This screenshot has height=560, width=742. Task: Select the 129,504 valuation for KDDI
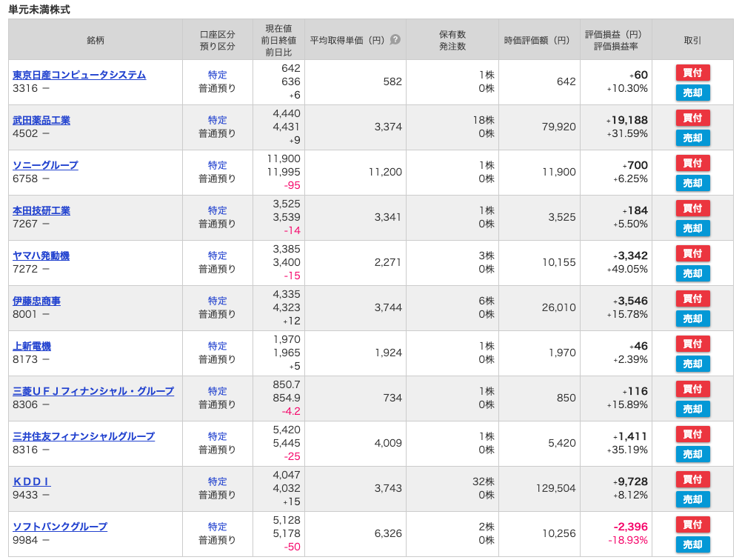[555, 488]
